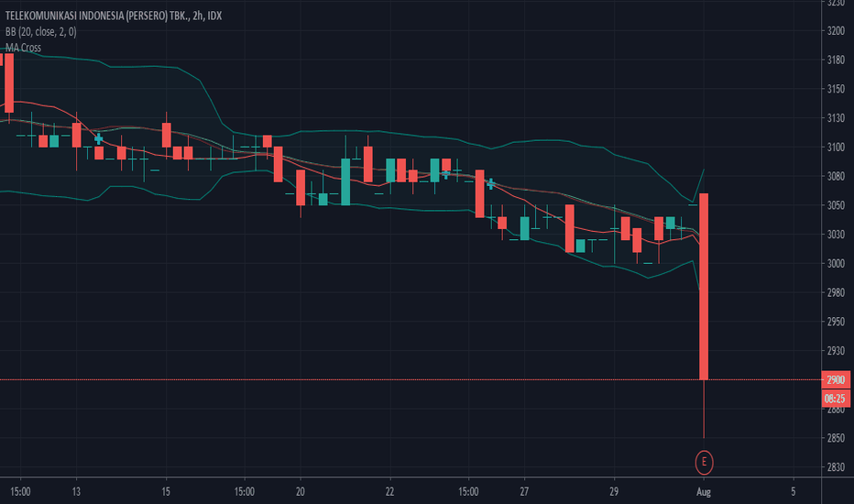Viewport: 854px width, 504px height.
Task: Click the 3180 price axis label
Action: pos(836,60)
